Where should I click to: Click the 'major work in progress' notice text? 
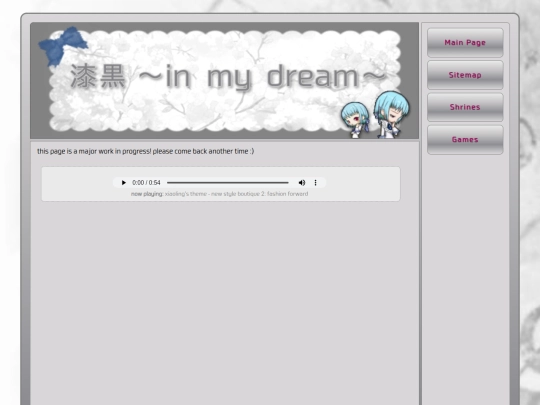tap(145, 151)
